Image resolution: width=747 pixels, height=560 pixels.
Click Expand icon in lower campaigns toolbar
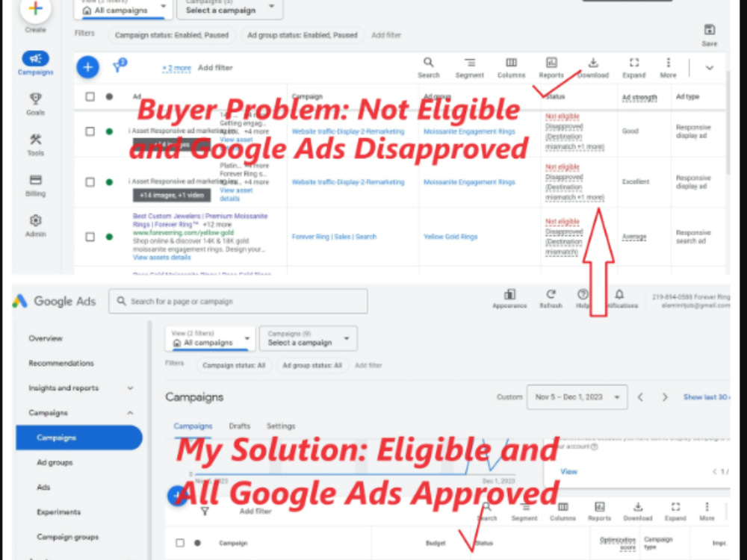[675, 507]
